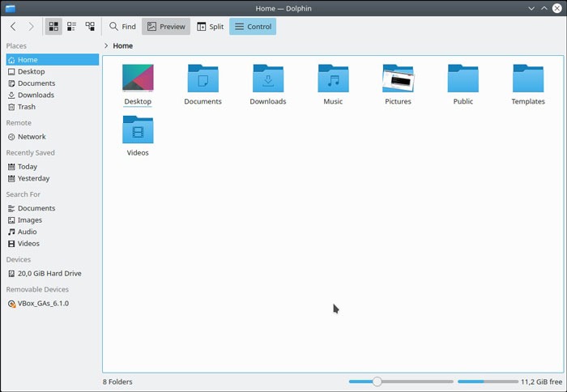Screen dimensions: 567x392
Task: Select the Public folder icon
Action: (x=463, y=78)
